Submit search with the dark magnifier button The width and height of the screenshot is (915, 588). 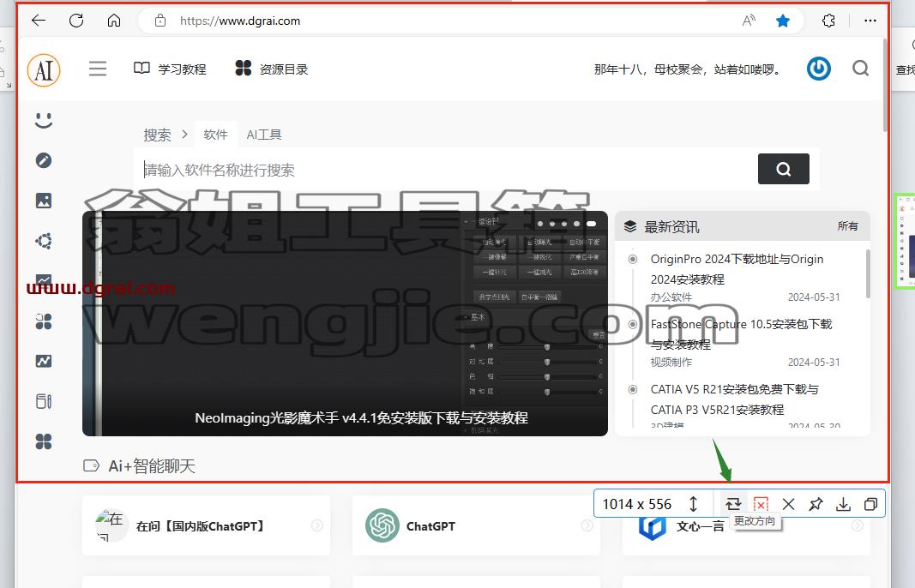(x=783, y=169)
